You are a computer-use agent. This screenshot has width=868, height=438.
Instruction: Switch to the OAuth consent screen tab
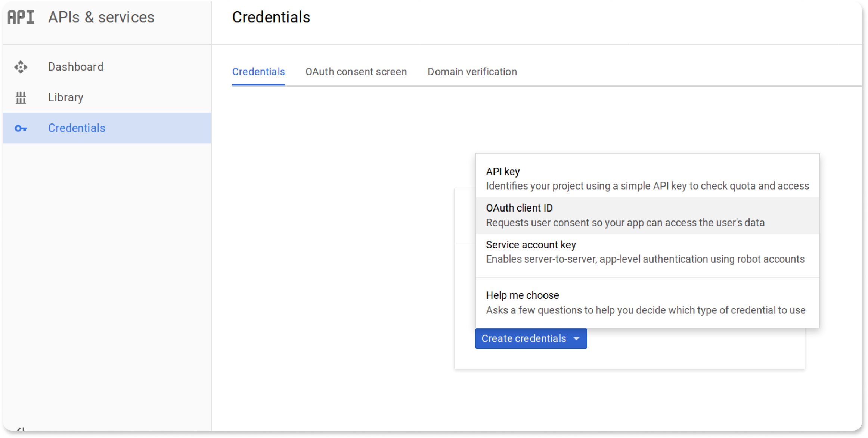click(356, 72)
